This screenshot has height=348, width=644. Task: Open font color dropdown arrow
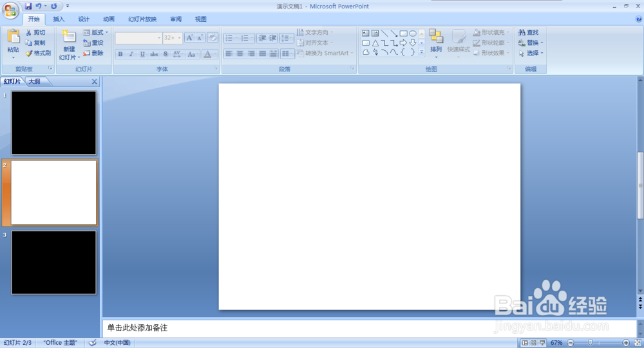(x=215, y=54)
